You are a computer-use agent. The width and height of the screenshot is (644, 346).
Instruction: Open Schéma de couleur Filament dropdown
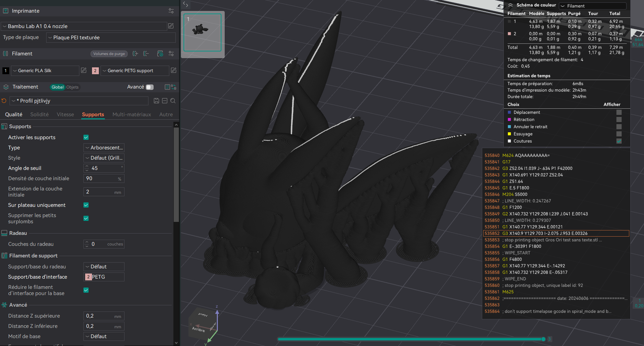(593, 6)
